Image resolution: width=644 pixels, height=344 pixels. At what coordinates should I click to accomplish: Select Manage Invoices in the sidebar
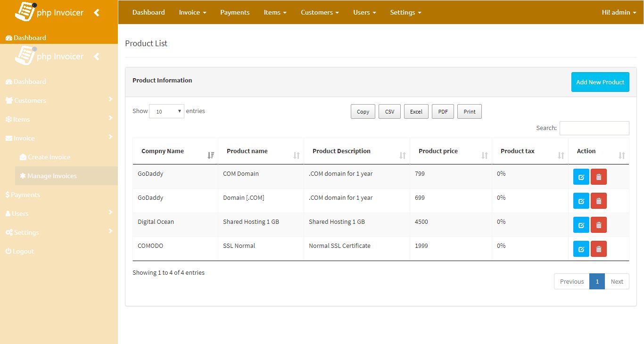point(52,176)
